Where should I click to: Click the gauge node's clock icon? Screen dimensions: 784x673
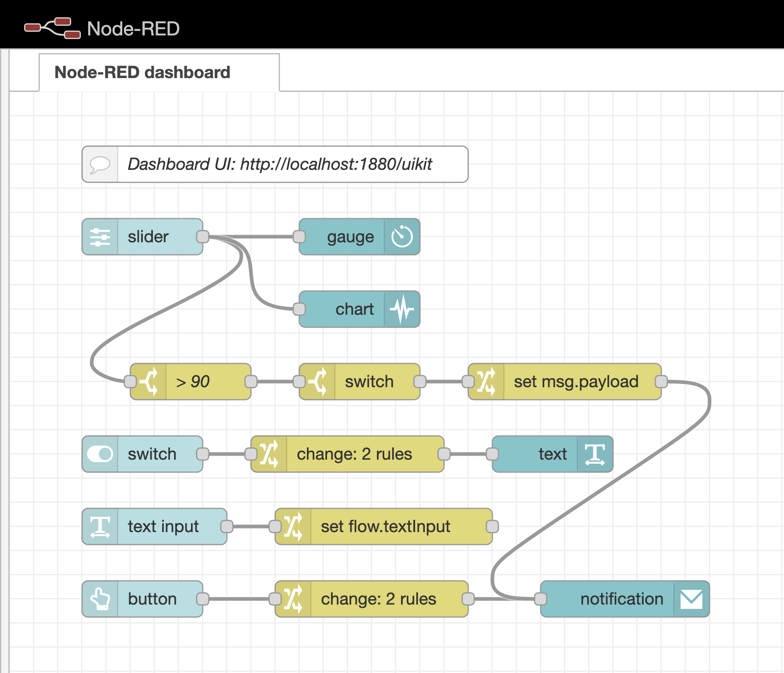402,237
